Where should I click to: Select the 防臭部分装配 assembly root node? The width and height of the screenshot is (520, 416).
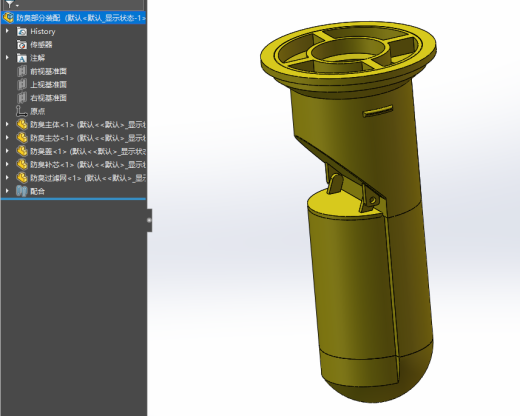73,18
